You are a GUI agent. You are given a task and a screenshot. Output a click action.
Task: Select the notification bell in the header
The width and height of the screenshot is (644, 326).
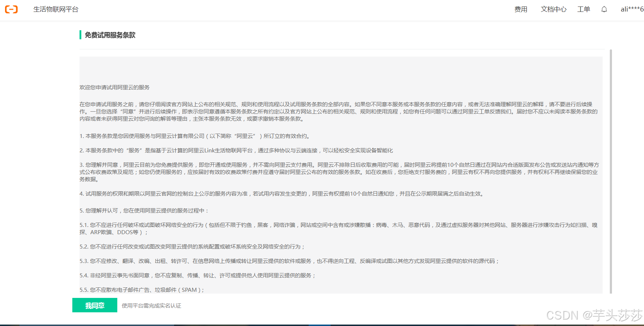(604, 9)
